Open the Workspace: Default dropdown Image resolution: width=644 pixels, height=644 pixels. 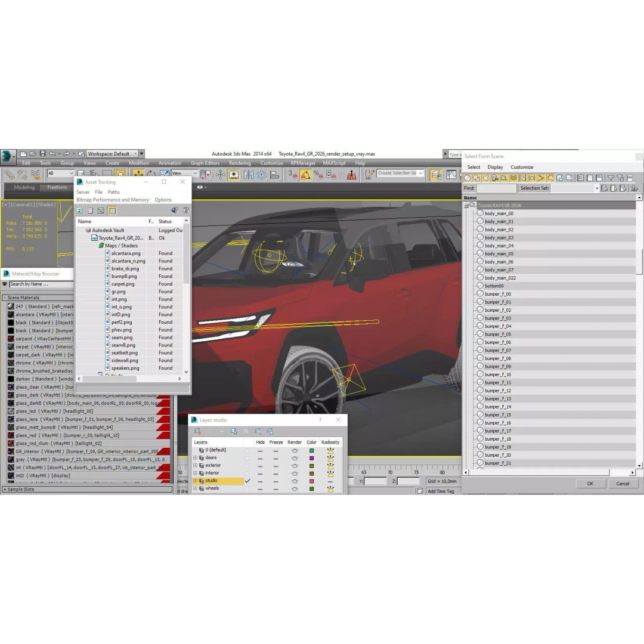[x=112, y=154]
